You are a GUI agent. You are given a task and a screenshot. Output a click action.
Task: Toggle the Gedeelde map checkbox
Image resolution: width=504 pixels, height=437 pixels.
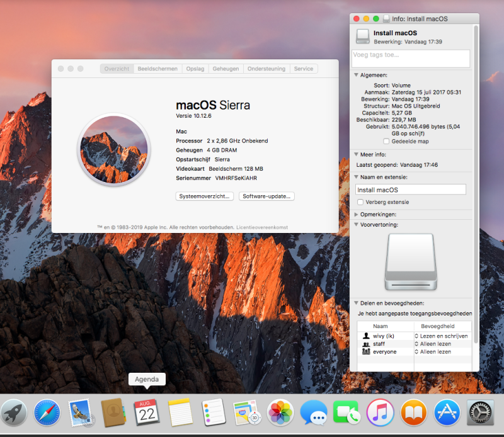386,142
